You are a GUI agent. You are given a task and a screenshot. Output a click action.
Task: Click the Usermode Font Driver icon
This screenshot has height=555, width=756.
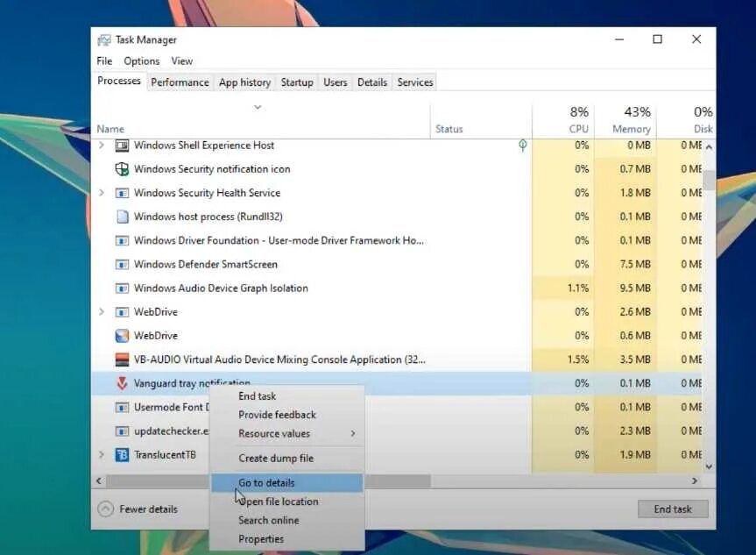(x=122, y=408)
